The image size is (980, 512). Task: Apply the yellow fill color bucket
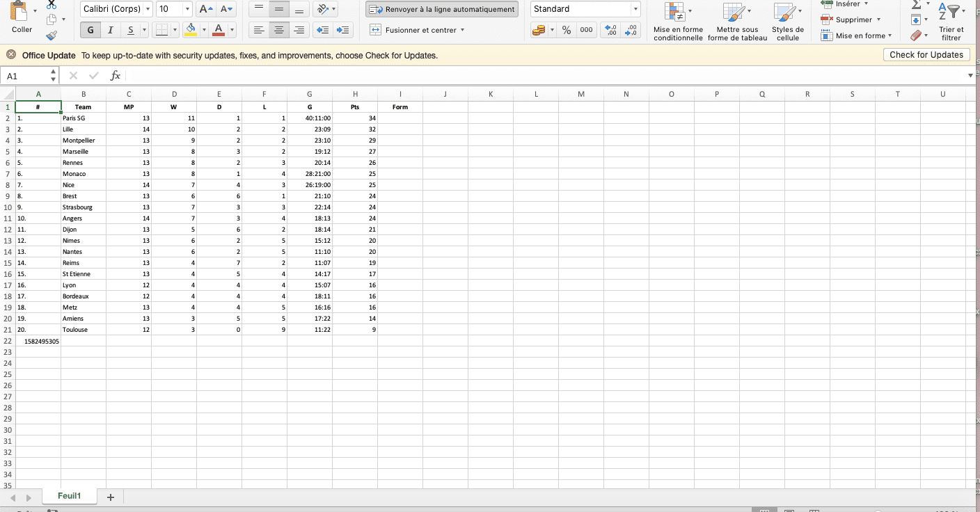(191, 30)
